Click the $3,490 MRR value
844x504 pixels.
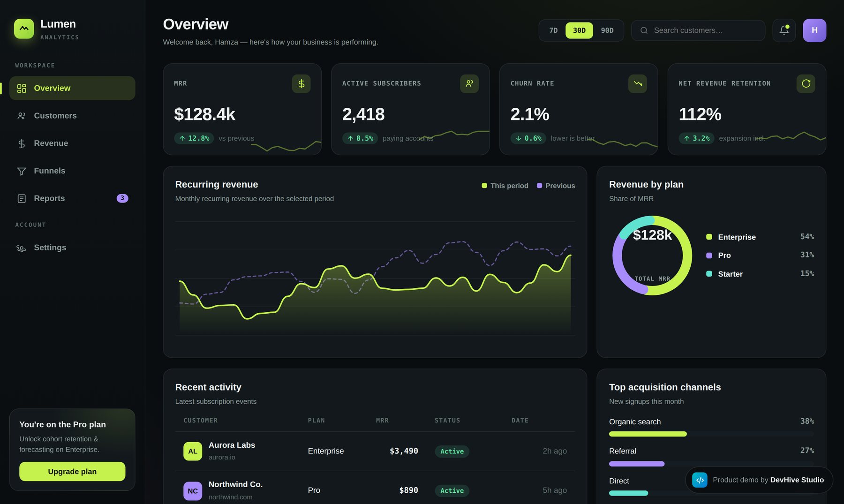pos(404,451)
